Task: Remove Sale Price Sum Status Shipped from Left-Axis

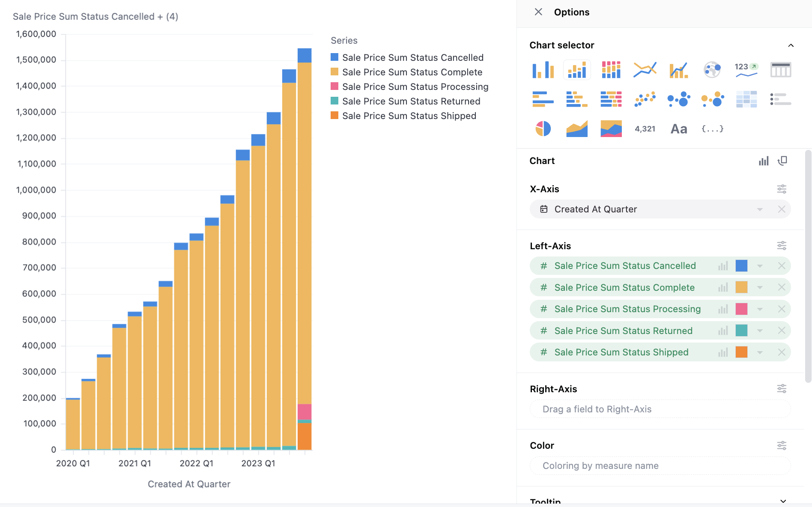Action: 782,352
